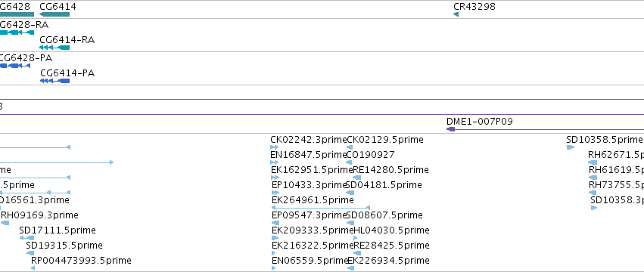Select the CG6414-RA transcript glyph

[x=54, y=48]
